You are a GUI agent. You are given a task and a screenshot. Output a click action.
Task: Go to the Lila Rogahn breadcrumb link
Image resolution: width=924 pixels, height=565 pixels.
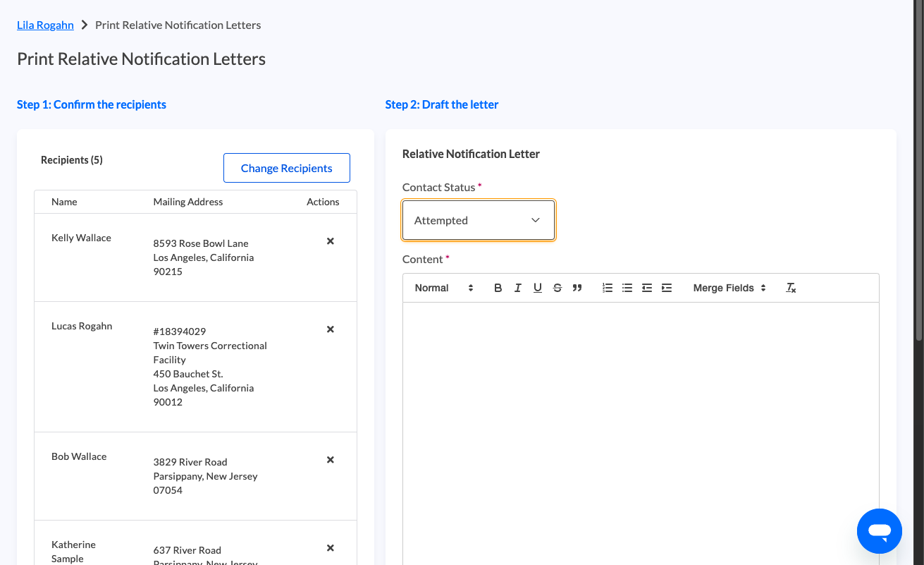[x=45, y=25]
